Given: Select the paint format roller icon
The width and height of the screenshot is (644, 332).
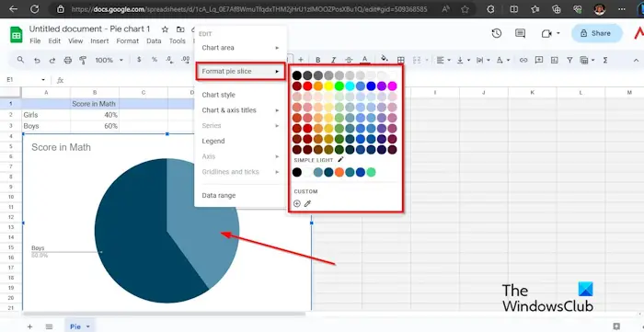Looking at the screenshot, I should (x=83, y=61).
